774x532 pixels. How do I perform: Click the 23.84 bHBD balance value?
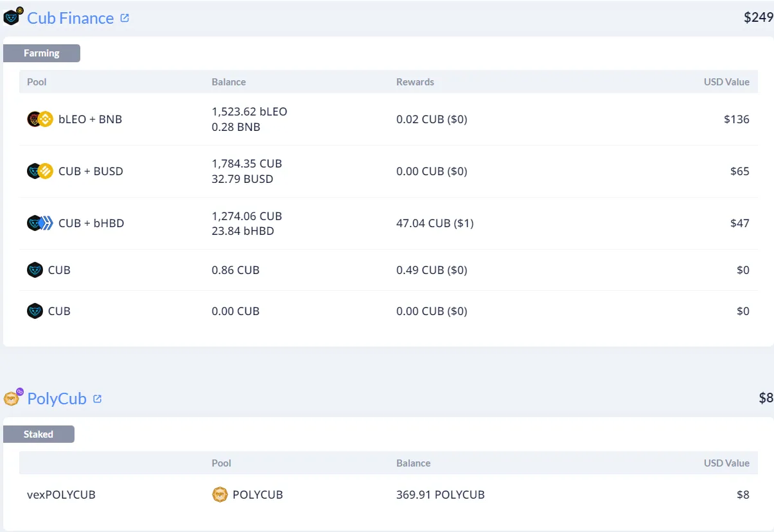point(243,231)
